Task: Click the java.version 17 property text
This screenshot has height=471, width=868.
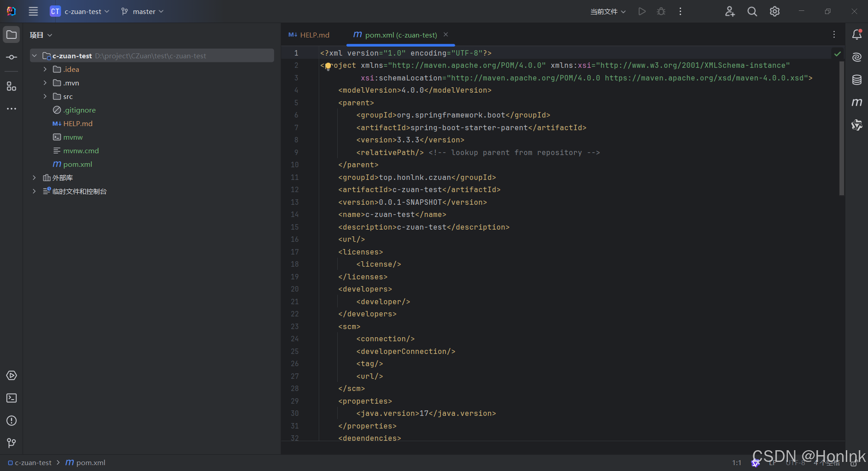Action: (x=426, y=414)
